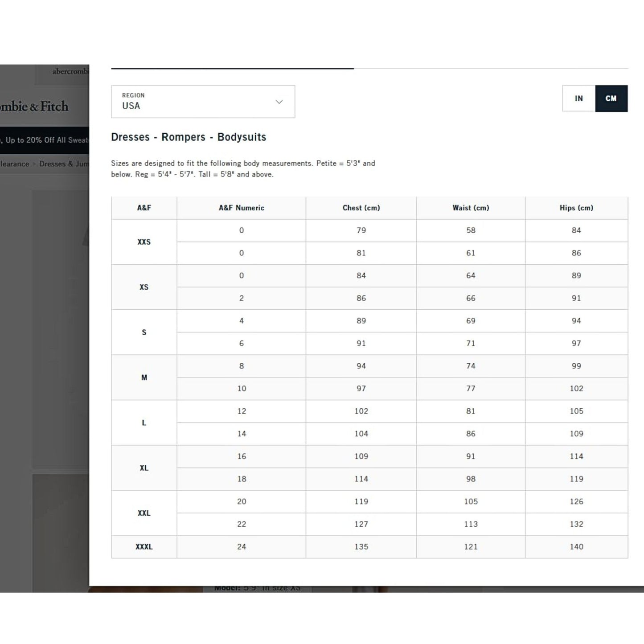Select the XXXL size row label
644x644 pixels.
(144, 547)
